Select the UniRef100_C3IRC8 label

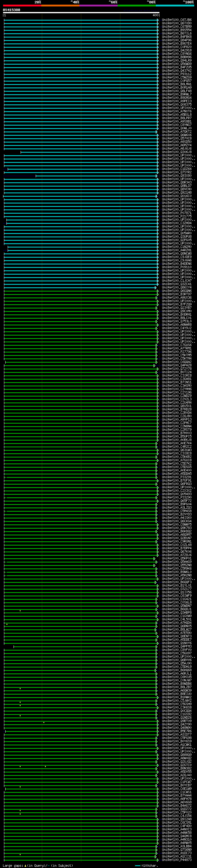tap(177, 375)
